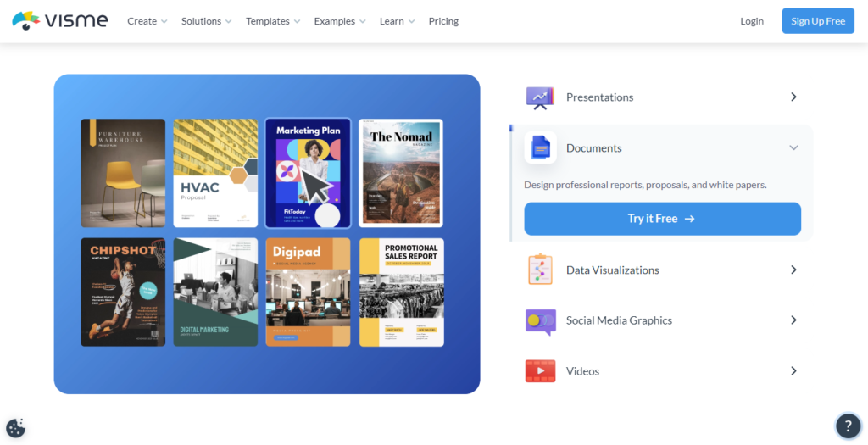Open the Promotional Sales Report thumbnail
Viewport: 868px width, 445px height.
click(x=401, y=292)
